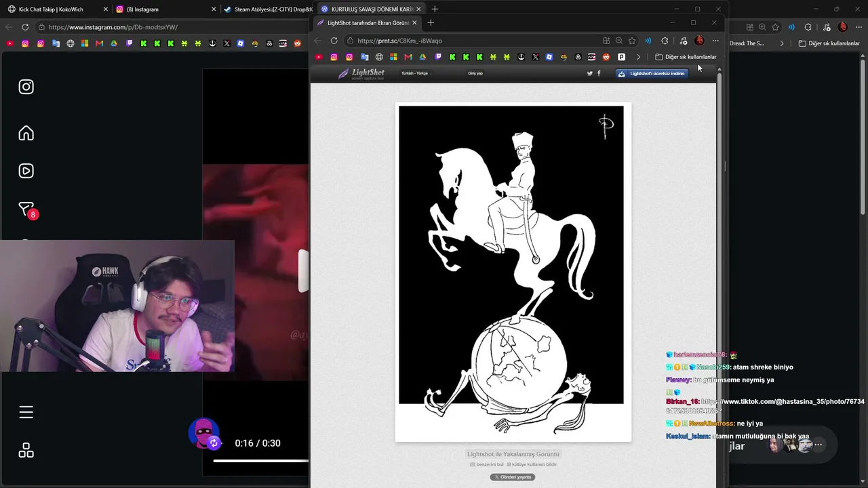
Task: Click the LightShot logo
Action: [x=361, y=73]
